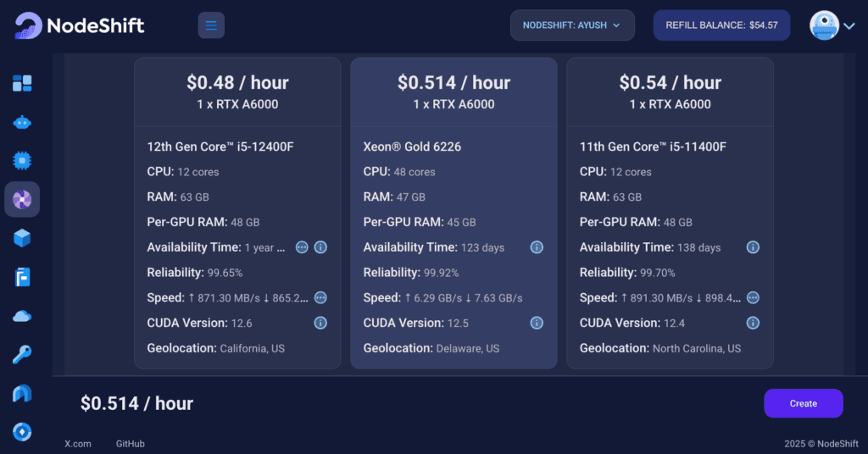Open the CPU chip sidebar icon

(22, 161)
